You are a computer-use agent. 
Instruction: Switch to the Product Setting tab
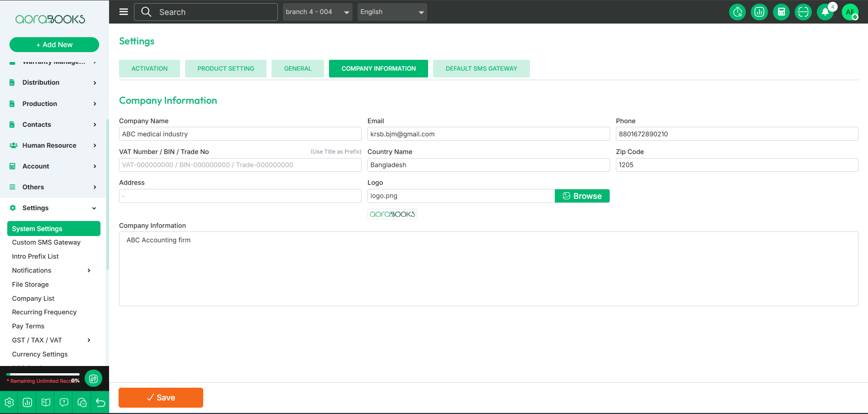(x=225, y=69)
